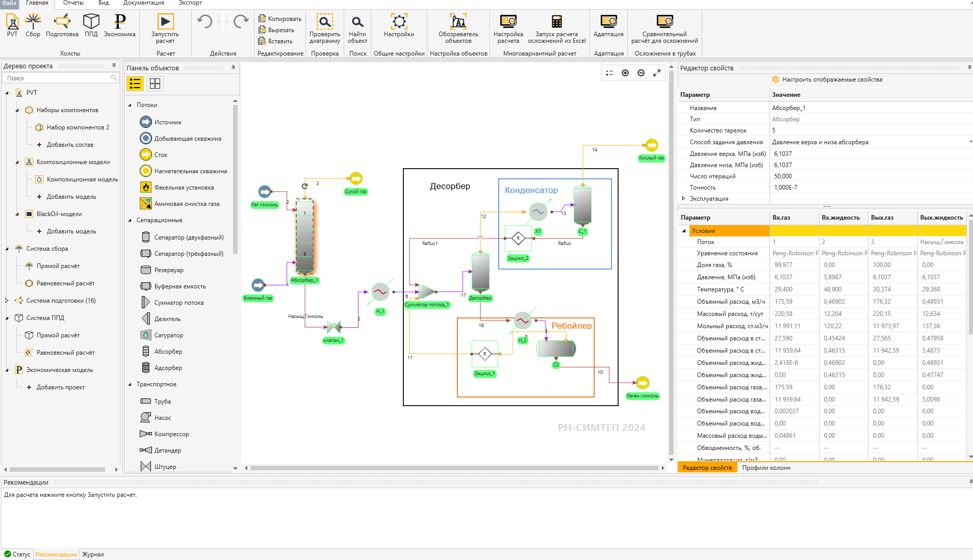This screenshot has width=973, height=560.
Task: Click Проверить диаграмму icon
Action: tap(325, 29)
